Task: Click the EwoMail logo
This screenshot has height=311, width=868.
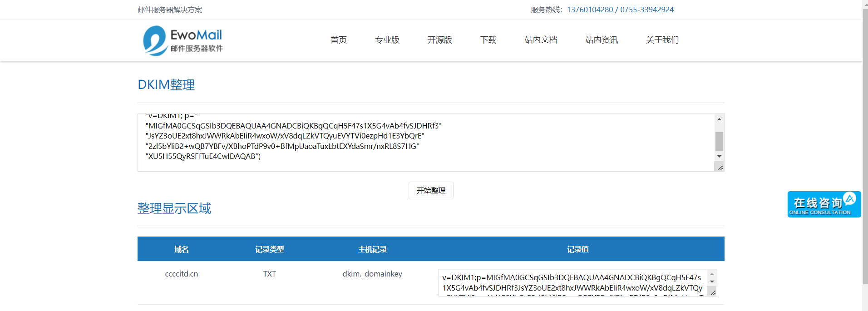Action: coord(183,40)
